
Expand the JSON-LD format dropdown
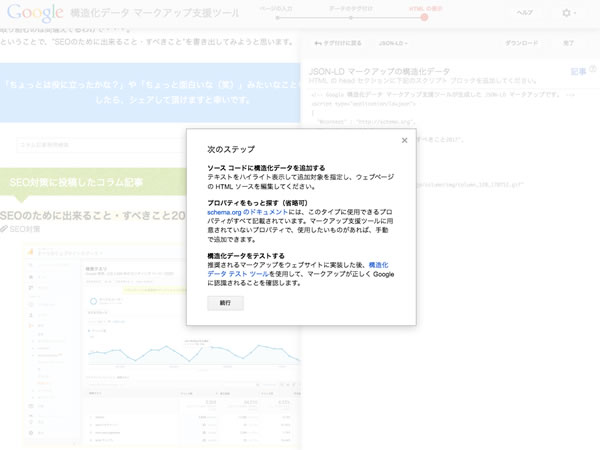pyautogui.click(x=393, y=43)
